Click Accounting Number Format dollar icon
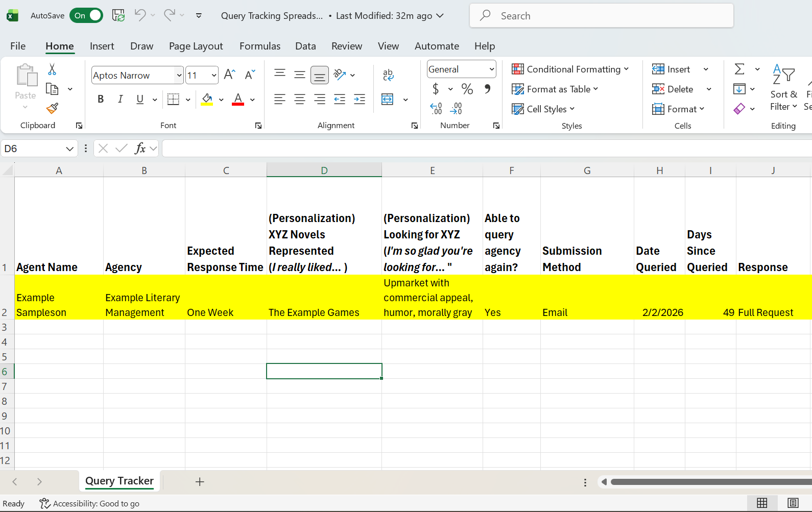Screen dimensions: 812x512 tap(436, 89)
